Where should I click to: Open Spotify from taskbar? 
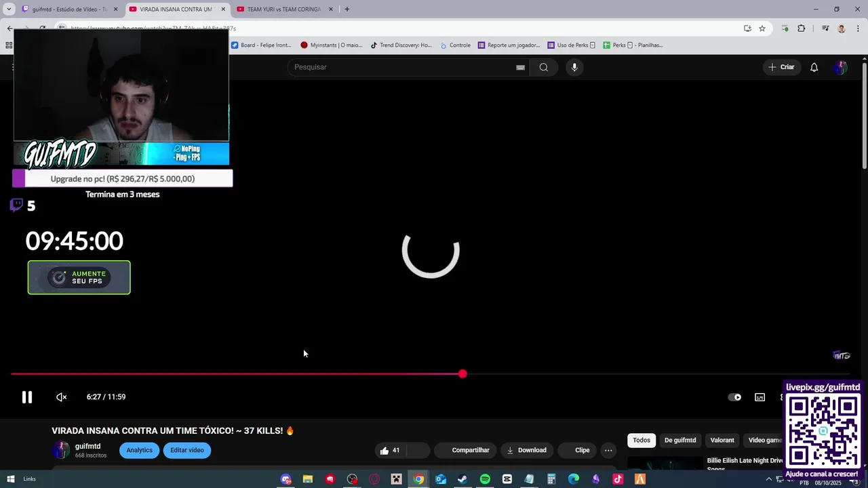pyautogui.click(x=485, y=479)
